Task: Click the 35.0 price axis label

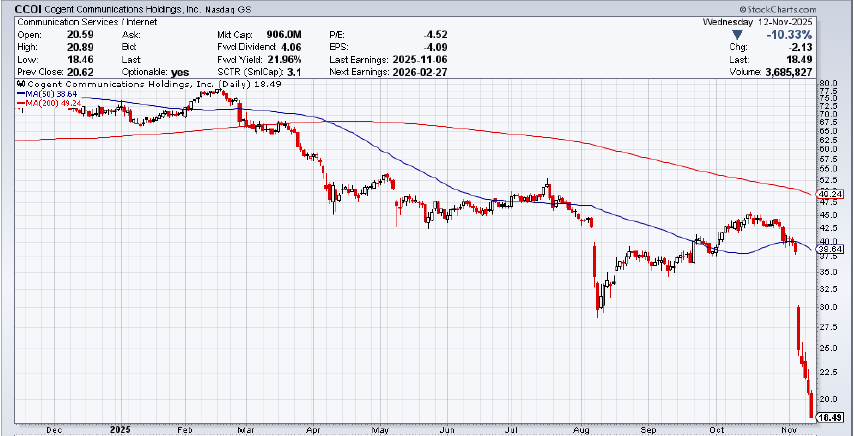Action: pyautogui.click(x=826, y=272)
